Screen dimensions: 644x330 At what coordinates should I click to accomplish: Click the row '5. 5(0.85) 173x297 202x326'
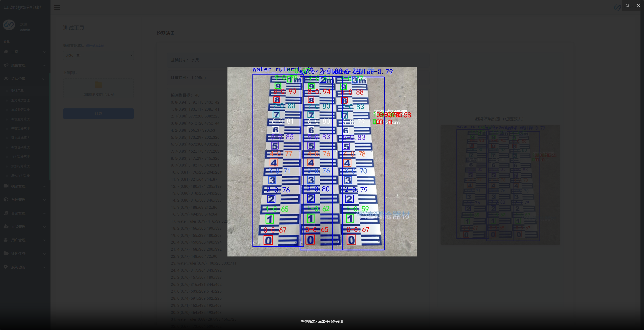[195, 137]
